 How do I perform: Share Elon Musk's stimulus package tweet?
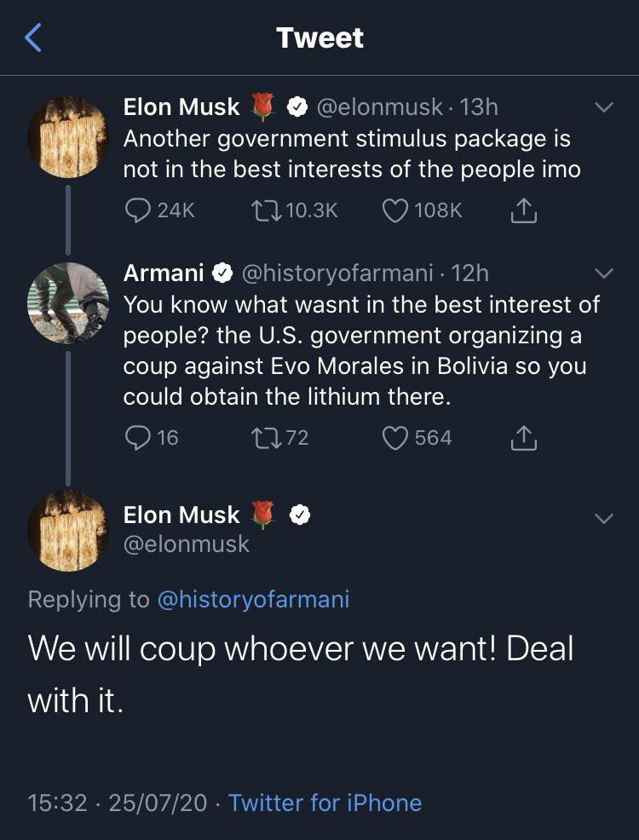tap(523, 210)
